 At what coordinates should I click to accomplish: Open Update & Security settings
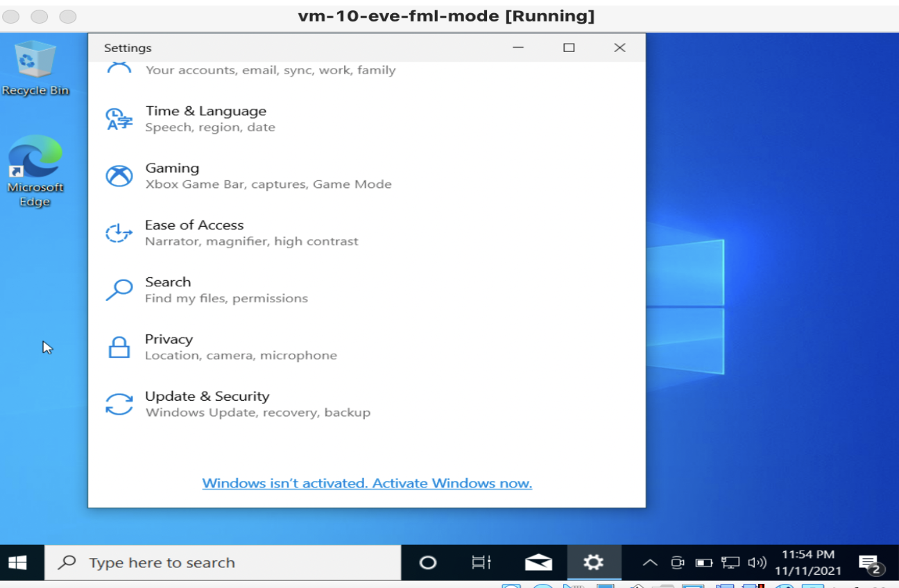[207, 404]
